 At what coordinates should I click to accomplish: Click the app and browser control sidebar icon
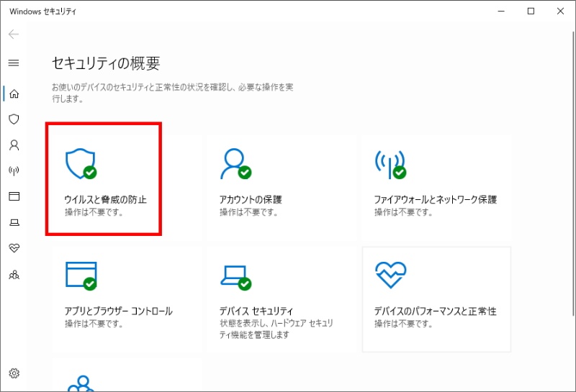[13, 196]
